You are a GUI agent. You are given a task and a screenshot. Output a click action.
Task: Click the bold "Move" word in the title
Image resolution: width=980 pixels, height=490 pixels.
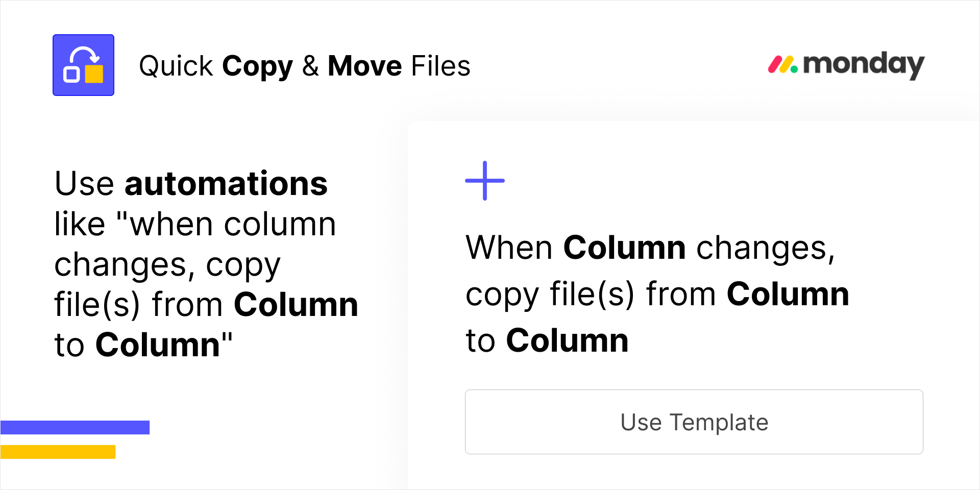pos(365,66)
